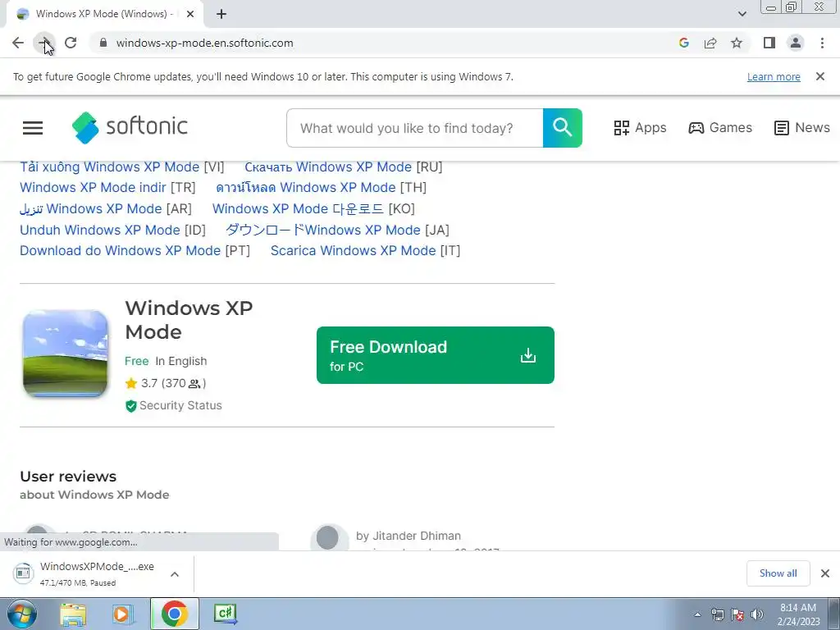
Task: Click the magnifier search button
Action: 563,128
